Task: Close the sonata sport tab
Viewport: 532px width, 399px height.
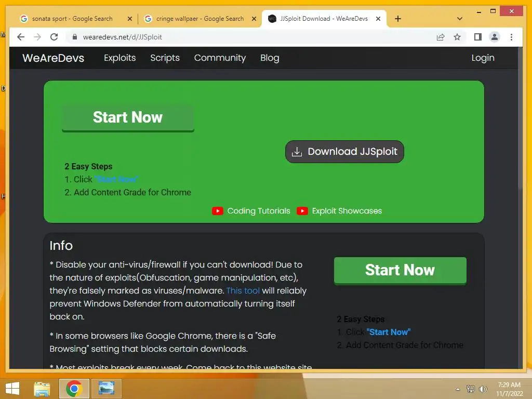Action: [129, 19]
